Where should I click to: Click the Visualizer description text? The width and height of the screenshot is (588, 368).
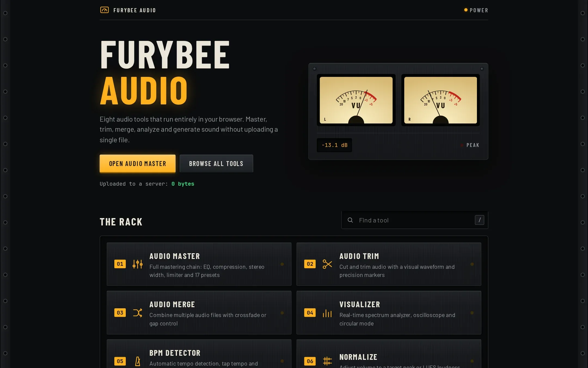coord(397,319)
